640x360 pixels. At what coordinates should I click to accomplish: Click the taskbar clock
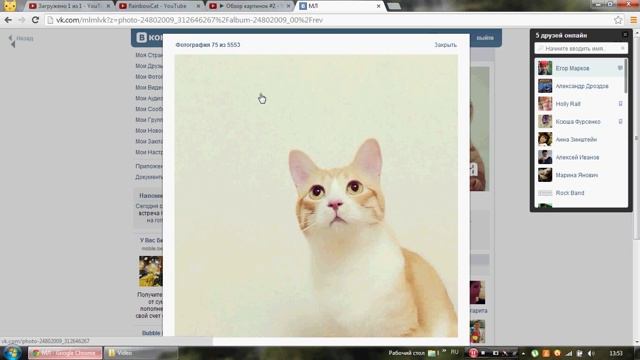click(x=616, y=353)
